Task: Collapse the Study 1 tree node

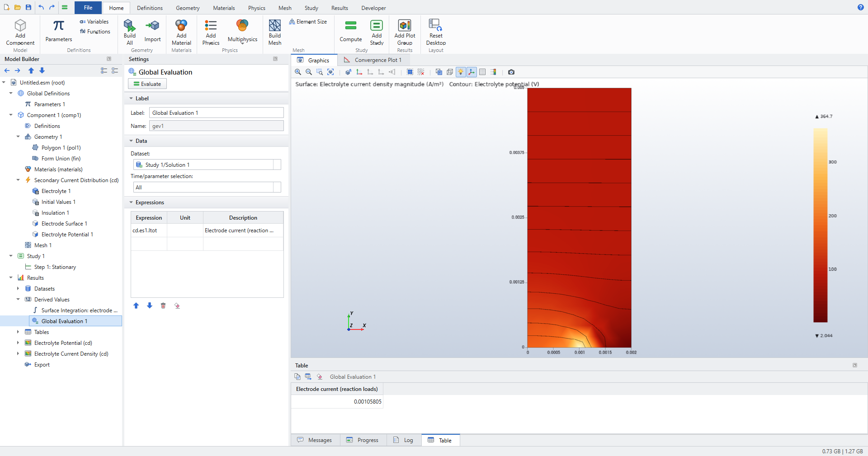Action: click(x=11, y=256)
